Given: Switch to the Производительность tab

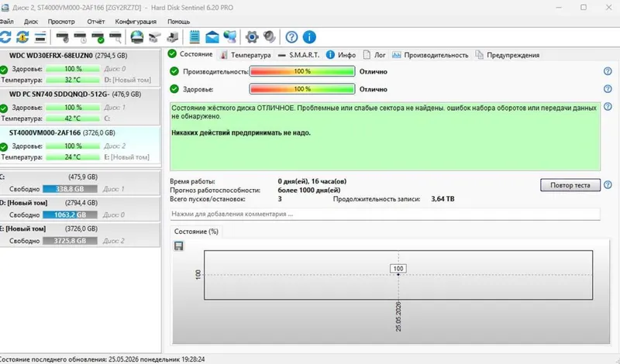Looking at the screenshot, I should pos(430,55).
